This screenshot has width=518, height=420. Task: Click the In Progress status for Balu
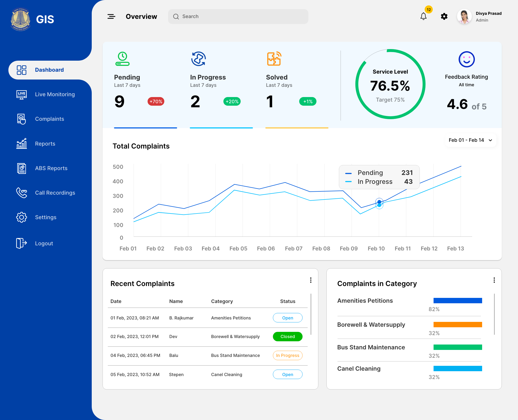pos(288,355)
